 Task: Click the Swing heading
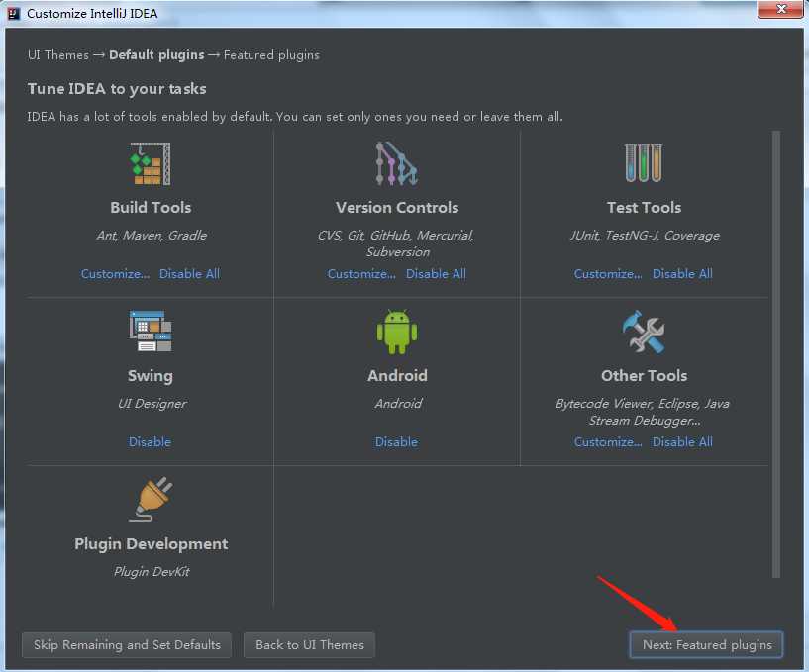(x=151, y=376)
